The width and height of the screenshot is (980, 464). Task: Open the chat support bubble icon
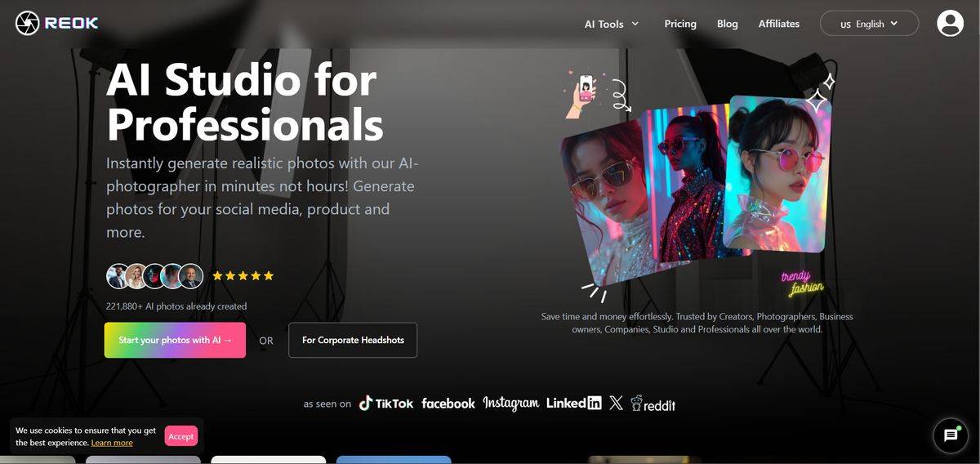pos(950,435)
